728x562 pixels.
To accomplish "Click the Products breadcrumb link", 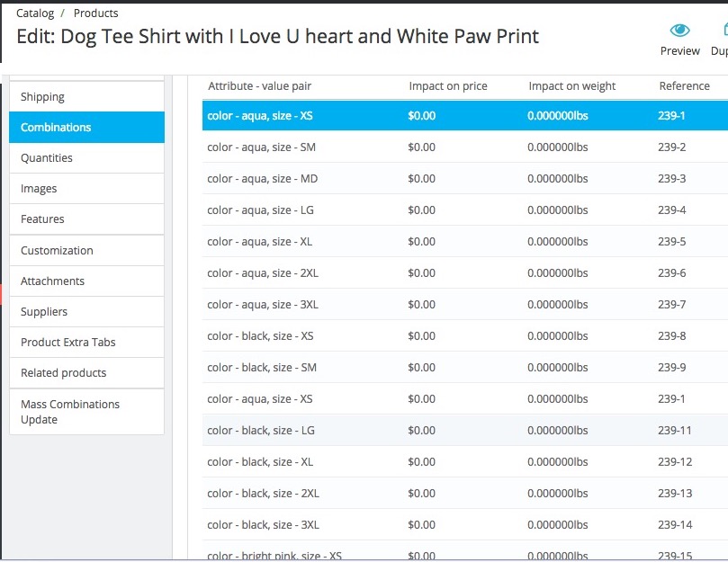I will pyautogui.click(x=95, y=13).
